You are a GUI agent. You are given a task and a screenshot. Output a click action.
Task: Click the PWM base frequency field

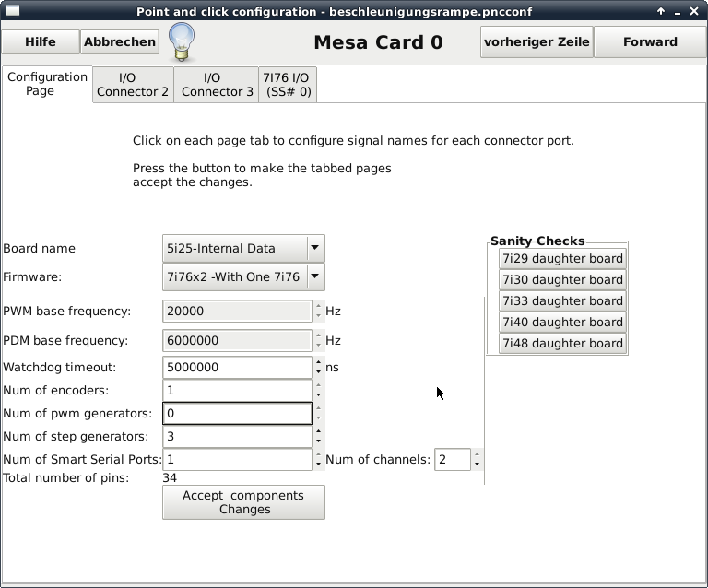tap(237, 311)
